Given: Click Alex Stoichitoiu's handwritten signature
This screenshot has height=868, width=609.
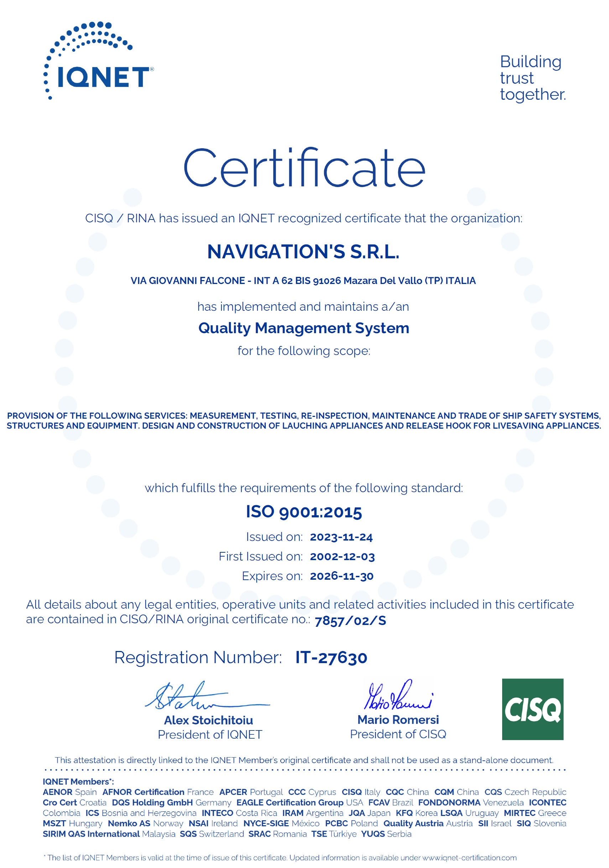Looking at the screenshot, I should click(x=207, y=695).
